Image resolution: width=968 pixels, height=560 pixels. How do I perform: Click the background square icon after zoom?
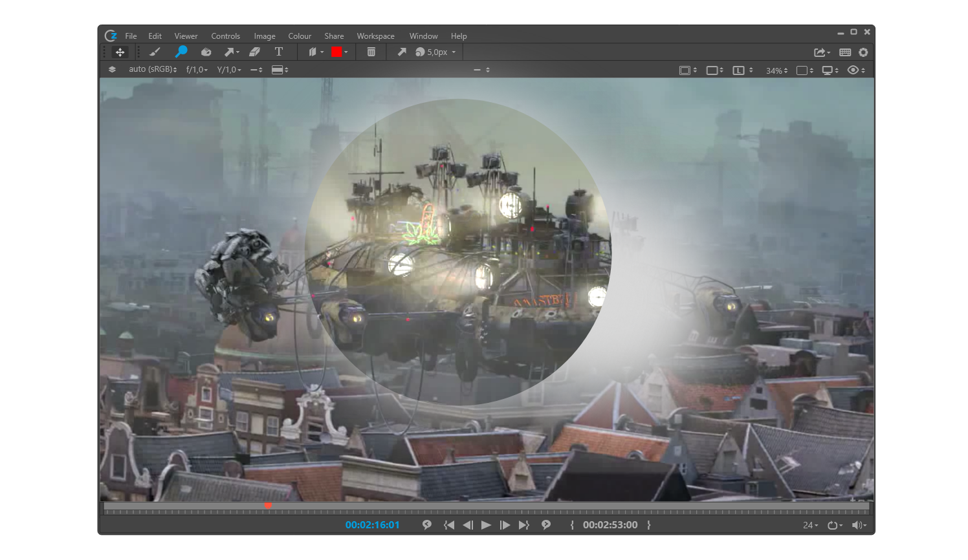click(x=801, y=70)
